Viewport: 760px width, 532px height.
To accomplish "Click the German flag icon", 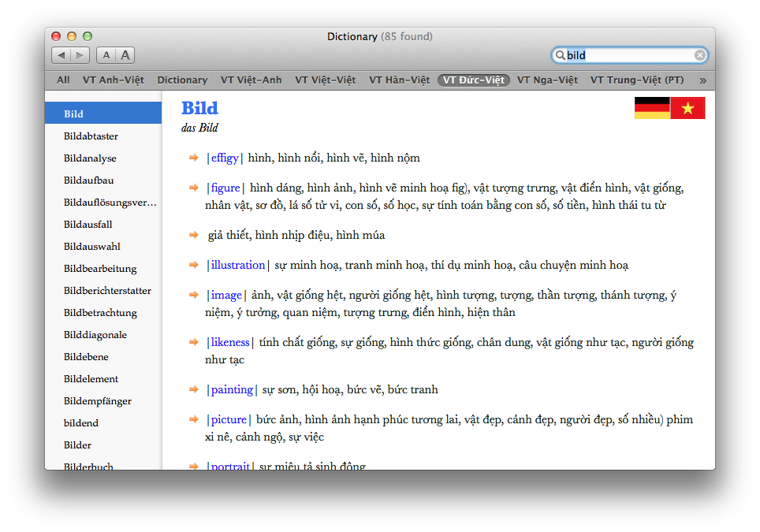I will coord(652,108).
